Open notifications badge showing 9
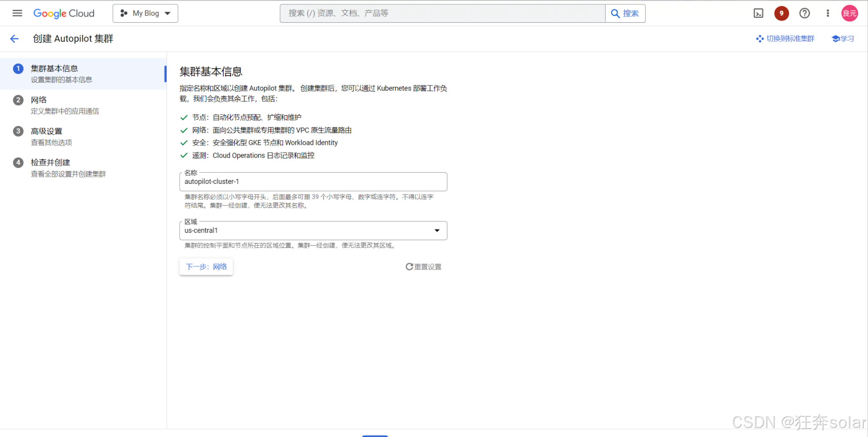Image resolution: width=868 pixels, height=437 pixels. point(781,13)
